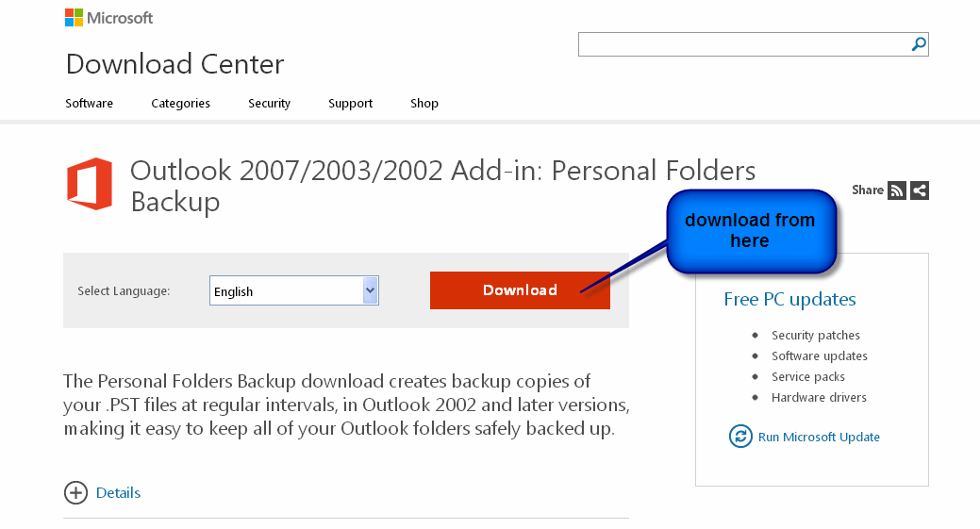Click the red Download button
The image size is (980, 529).
pyautogui.click(x=520, y=290)
